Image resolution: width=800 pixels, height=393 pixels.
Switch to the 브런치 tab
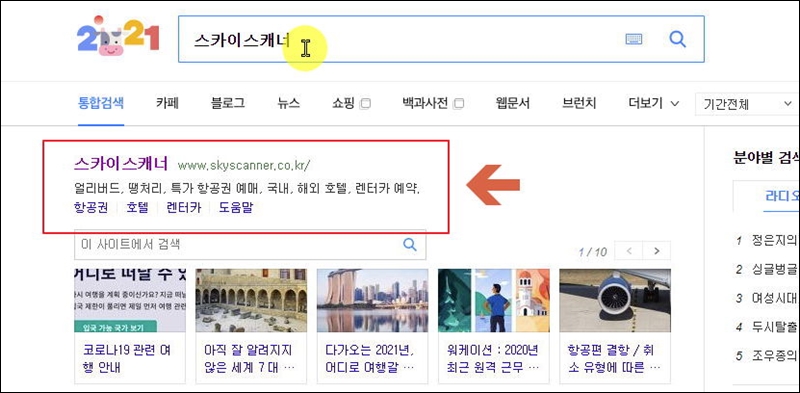point(579,104)
